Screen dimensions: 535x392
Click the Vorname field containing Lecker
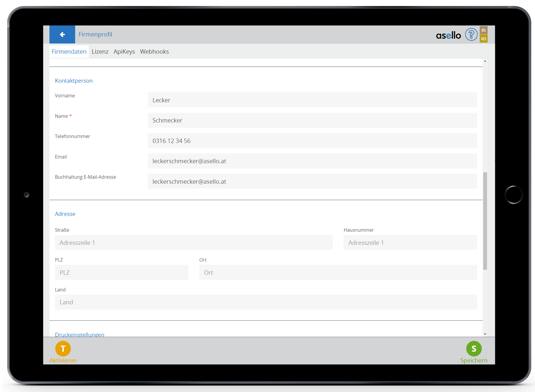(x=312, y=100)
